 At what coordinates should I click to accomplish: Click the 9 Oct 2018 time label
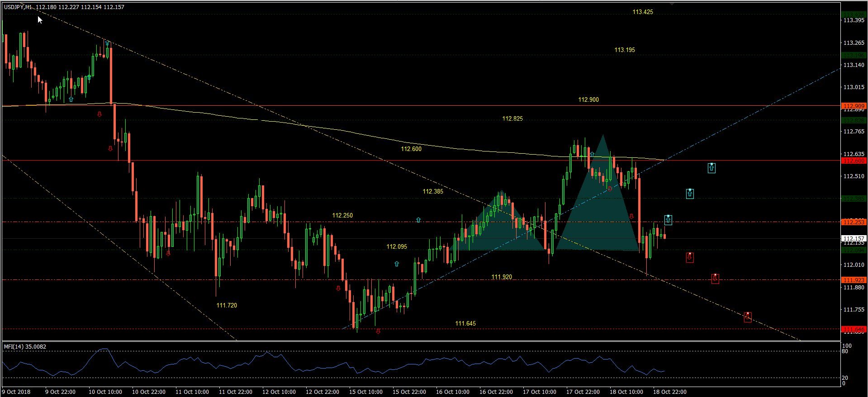coord(16,392)
